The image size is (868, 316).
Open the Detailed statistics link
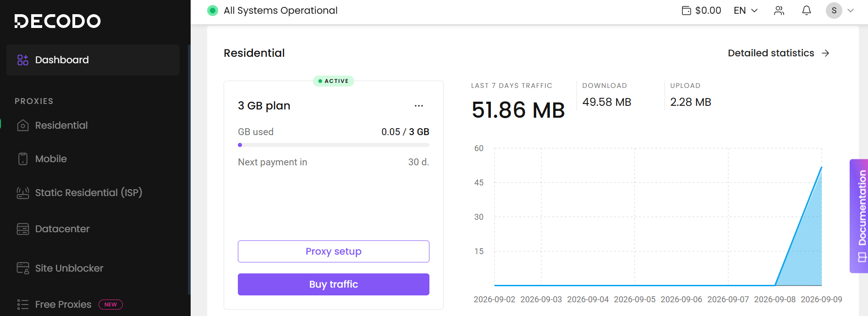coord(779,53)
